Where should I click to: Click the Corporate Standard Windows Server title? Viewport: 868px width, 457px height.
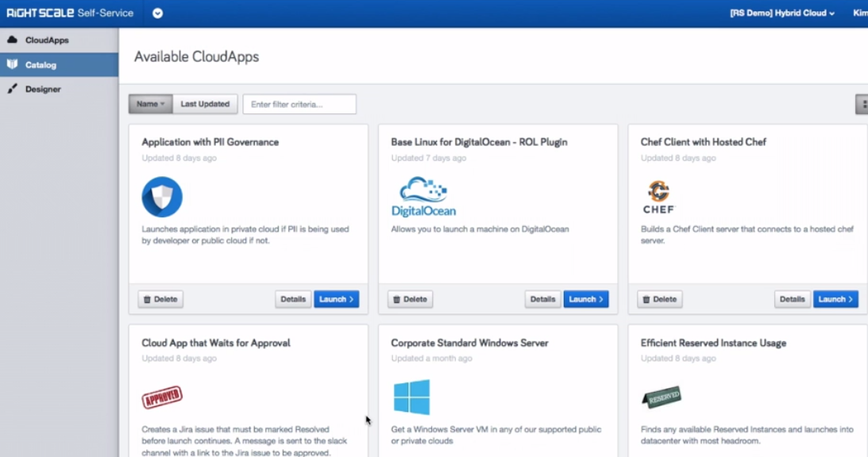[470, 343]
